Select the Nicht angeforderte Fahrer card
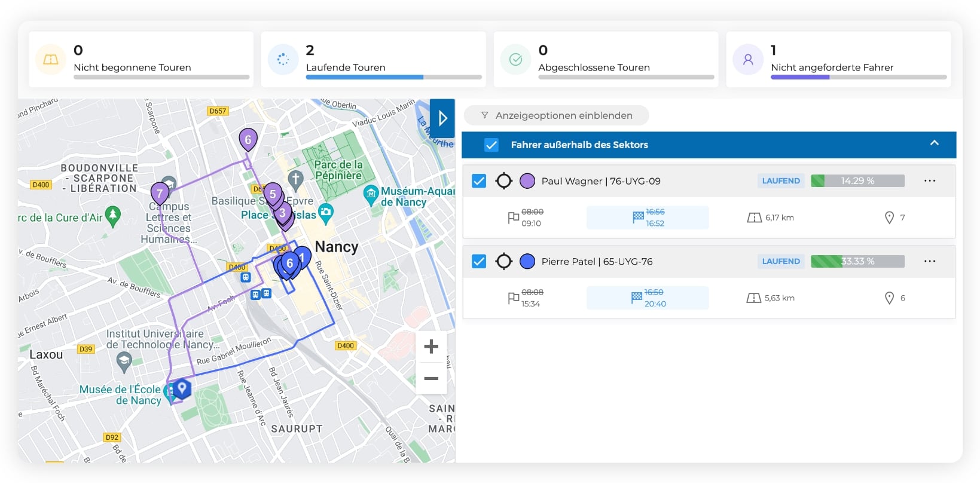980x484 pixels. coord(838,60)
